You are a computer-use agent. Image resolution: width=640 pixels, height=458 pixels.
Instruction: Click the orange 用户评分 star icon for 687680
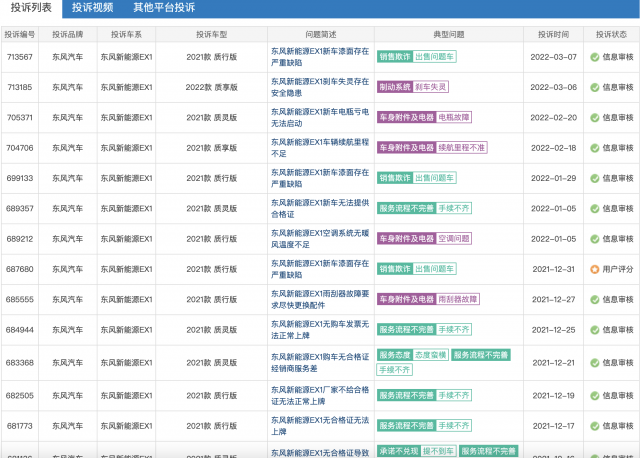click(595, 269)
